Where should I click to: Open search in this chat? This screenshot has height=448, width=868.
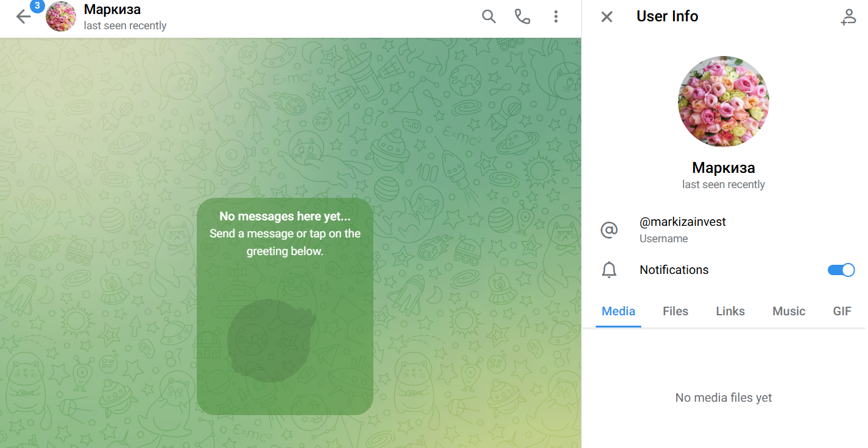(x=489, y=16)
